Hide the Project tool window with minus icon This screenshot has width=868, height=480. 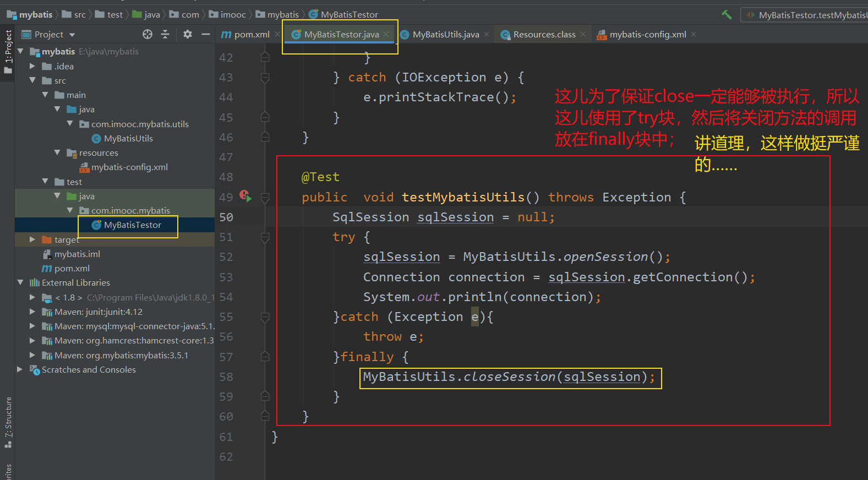[206, 34]
